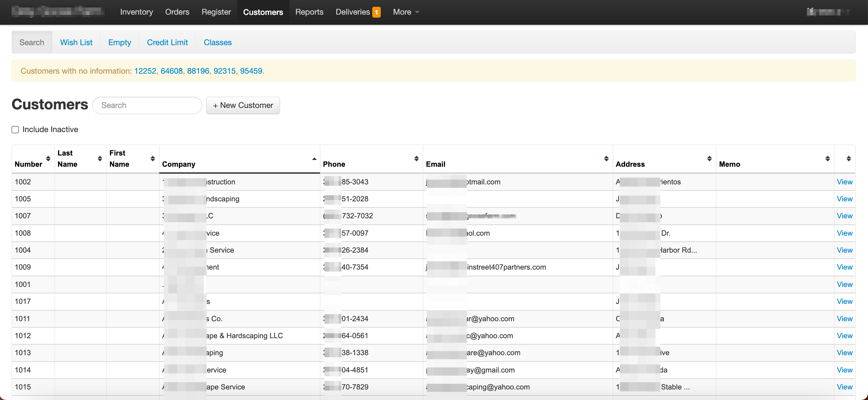Sort table by Number column arrows

coord(48,159)
